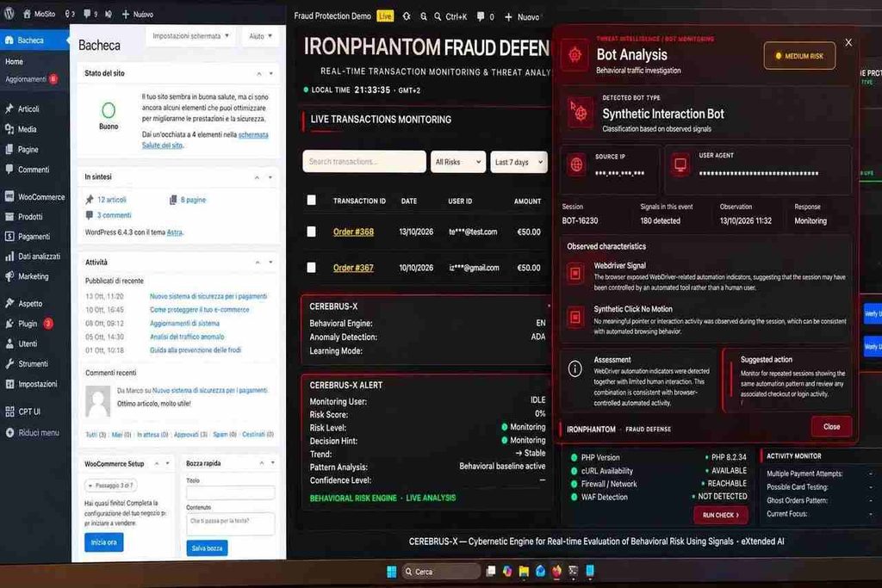
Task: Open MioSito home icon in admin bar
Action: coord(27,14)
